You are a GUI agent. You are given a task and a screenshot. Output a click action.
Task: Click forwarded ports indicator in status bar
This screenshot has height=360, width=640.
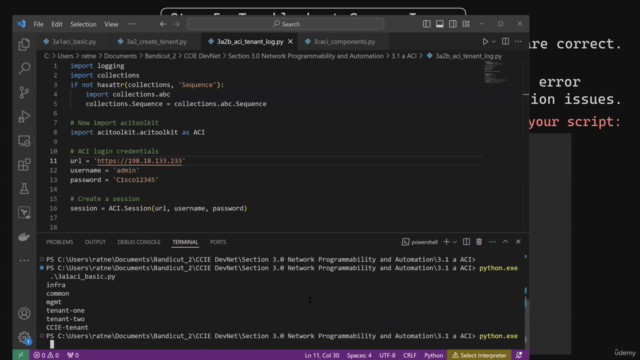coord(73,355)
